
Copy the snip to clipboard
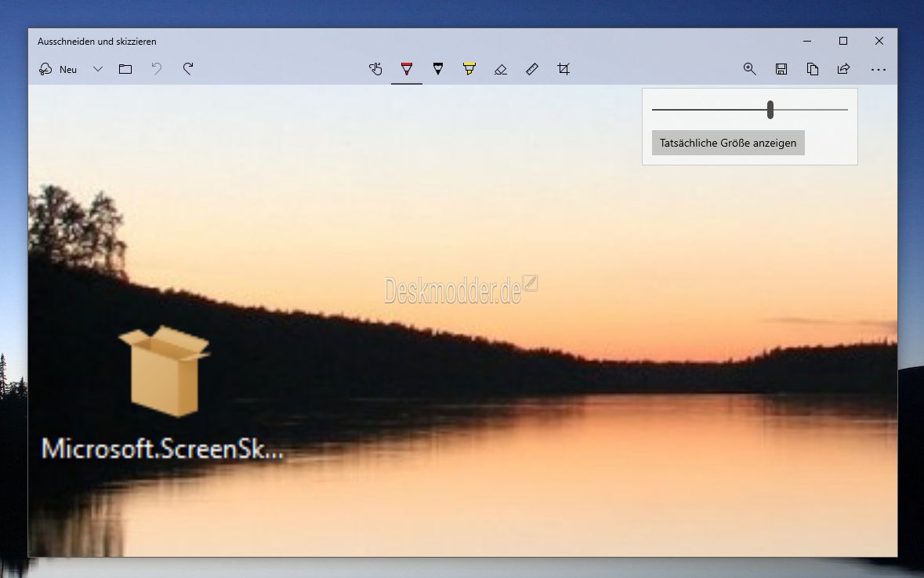pyautogui.click(x=813, y=70)
